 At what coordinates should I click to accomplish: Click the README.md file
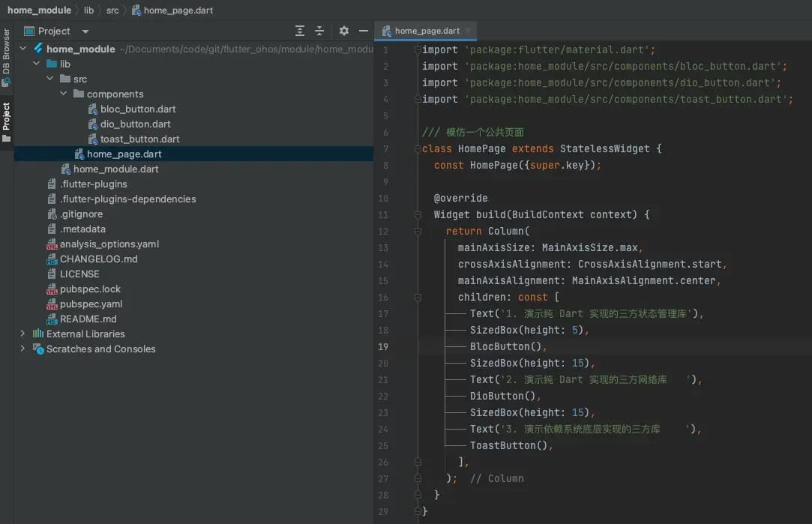(88, 319)
